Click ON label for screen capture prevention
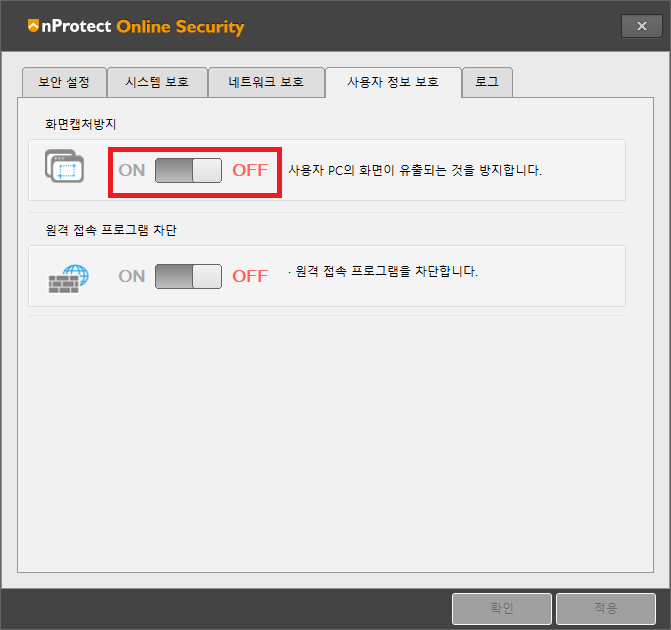The height and width of the screenshot is (630, 671). pyautogui.click(x=132, y=170)
